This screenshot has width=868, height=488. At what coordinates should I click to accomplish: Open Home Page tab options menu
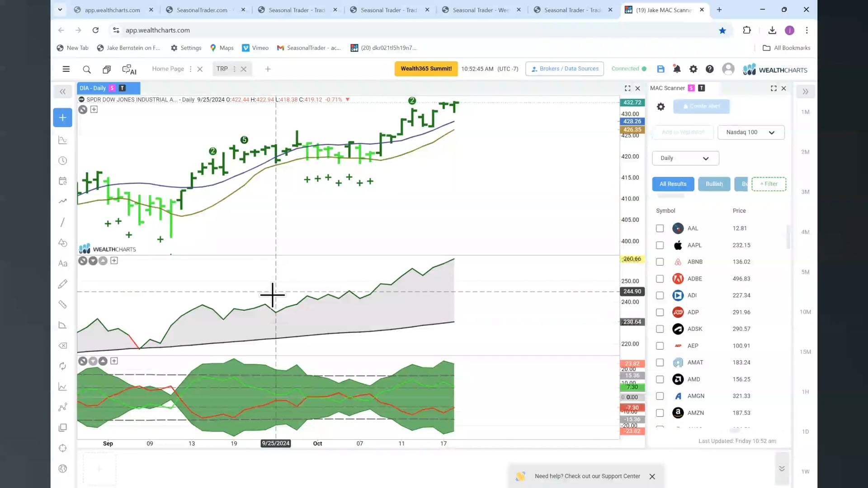[x=190, y=69]
